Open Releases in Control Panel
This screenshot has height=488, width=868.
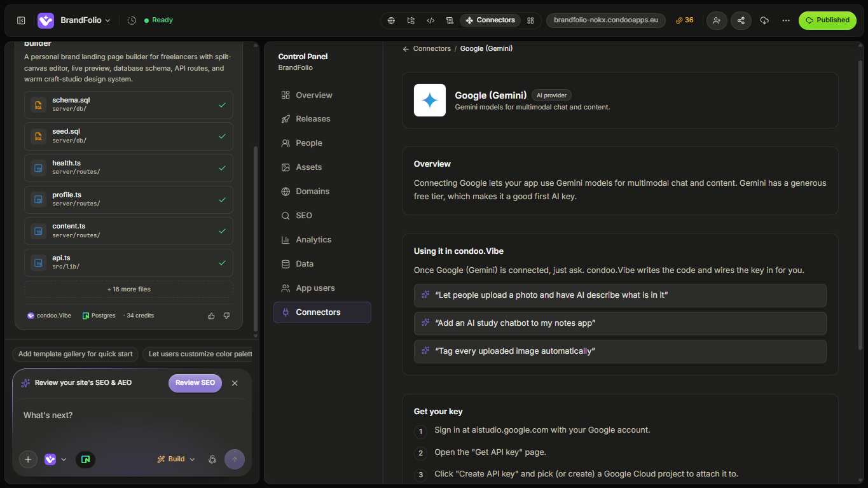tap(322, 119)
